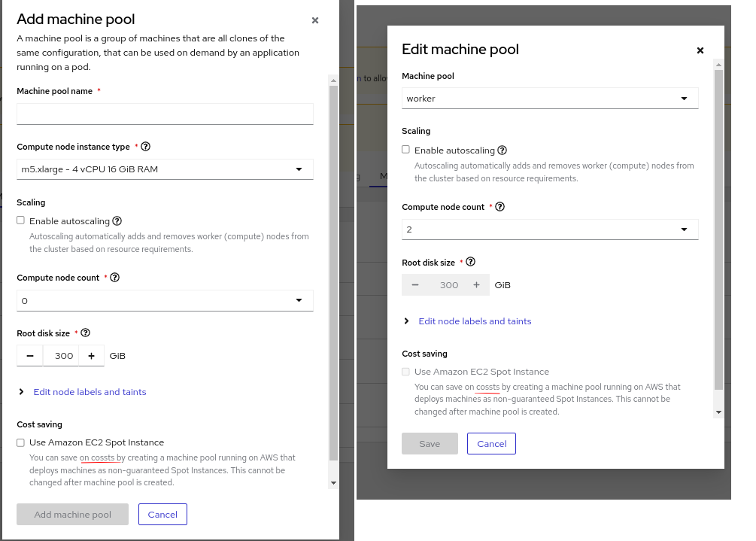Open Compute node count help in Edit dialog

pyautogui.click(x=500, y=207)
